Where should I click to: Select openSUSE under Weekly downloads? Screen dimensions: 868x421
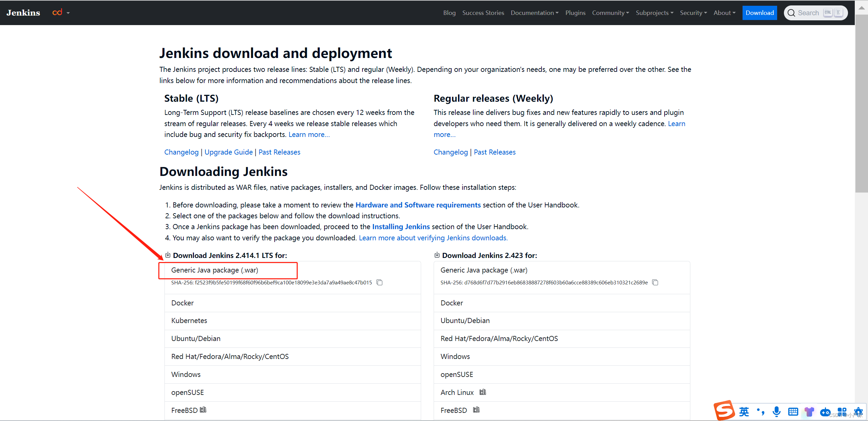(x=562, y=375)
